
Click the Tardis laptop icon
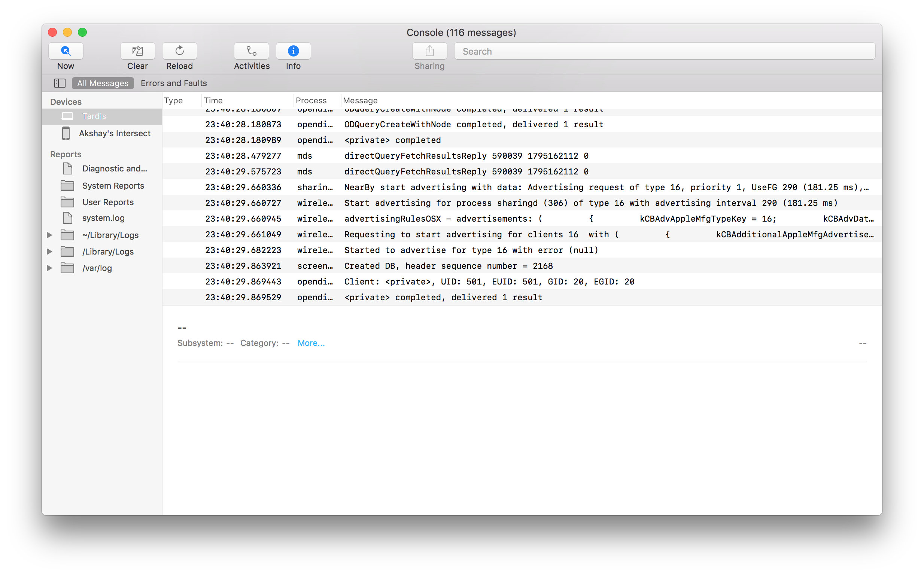pos(67,116)
